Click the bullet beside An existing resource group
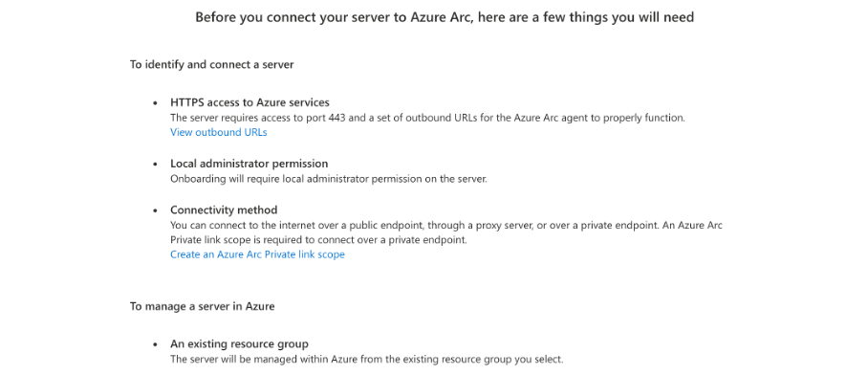Screen dimensions: 868x375 pyautogui.click(x=156, y=344)
